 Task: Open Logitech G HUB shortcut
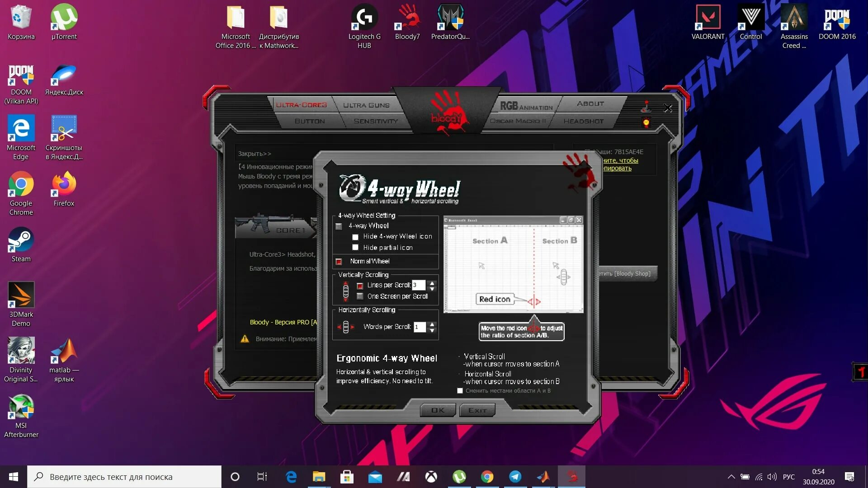click(364, 27)
